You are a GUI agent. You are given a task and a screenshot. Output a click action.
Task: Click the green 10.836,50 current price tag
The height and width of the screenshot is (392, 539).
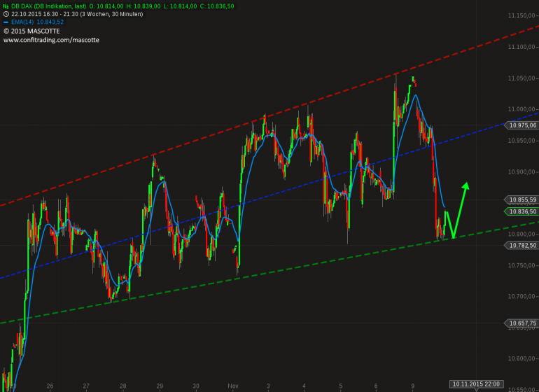pyautogui.click(x=521, y=211)
